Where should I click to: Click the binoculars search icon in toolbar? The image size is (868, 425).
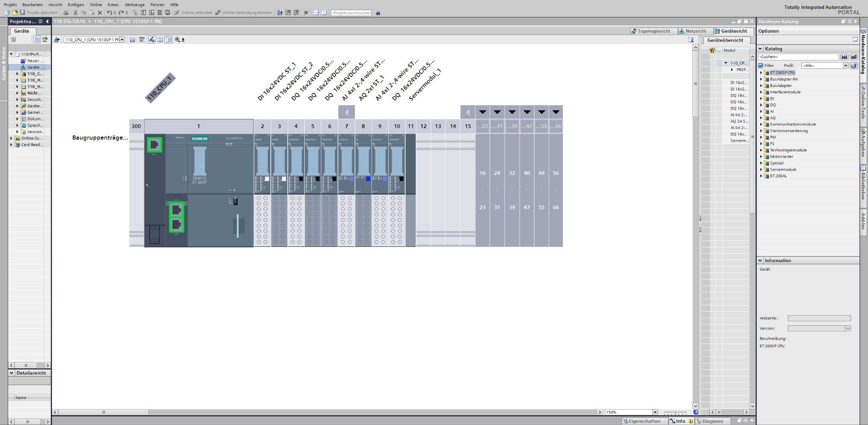(x=378, y=13)
